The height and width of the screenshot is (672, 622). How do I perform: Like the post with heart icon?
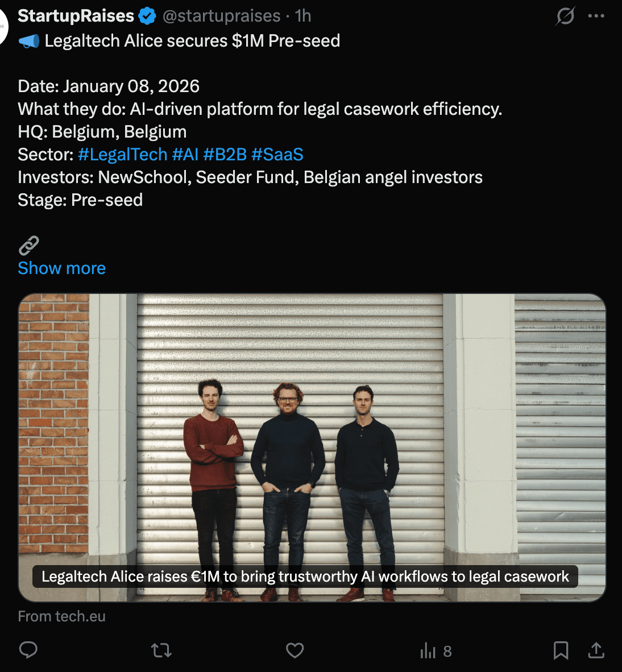point(295,650)
